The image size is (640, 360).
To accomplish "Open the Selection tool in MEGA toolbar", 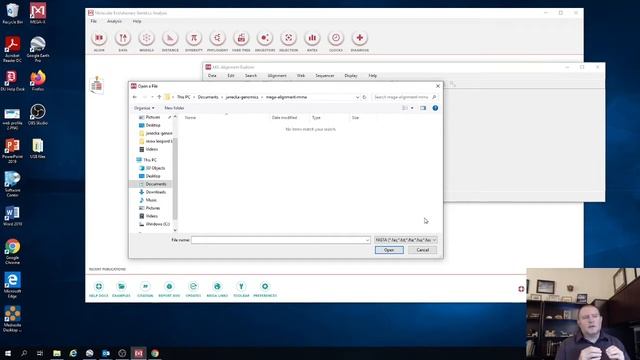I will pyautogui.click(x=289, y=41).
